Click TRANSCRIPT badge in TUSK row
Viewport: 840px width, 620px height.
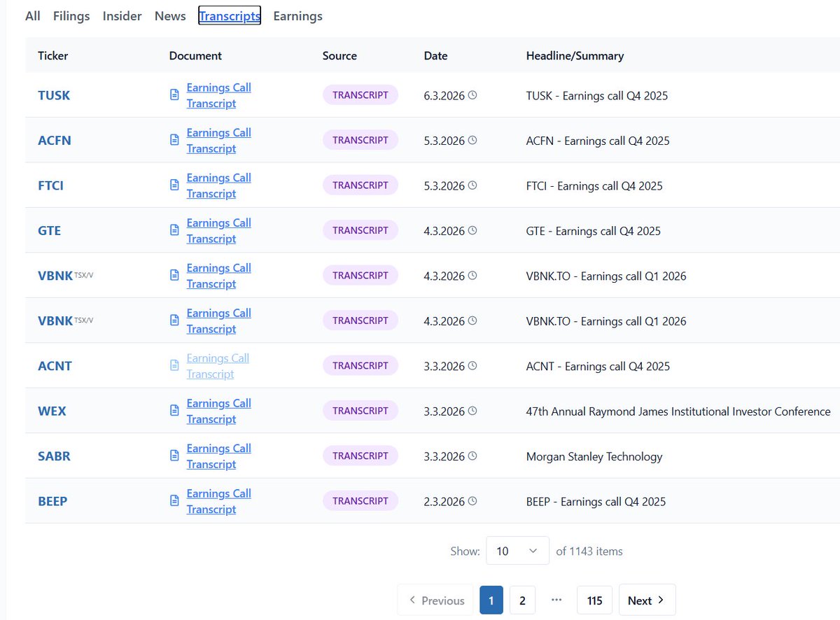[360, 94]
